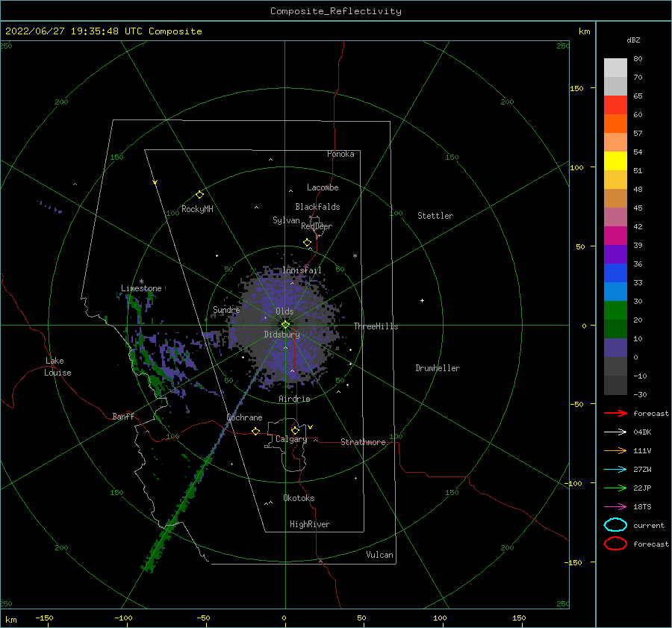Click the Cochrane town label
672x628 pixels.
[x=244, y=417]
